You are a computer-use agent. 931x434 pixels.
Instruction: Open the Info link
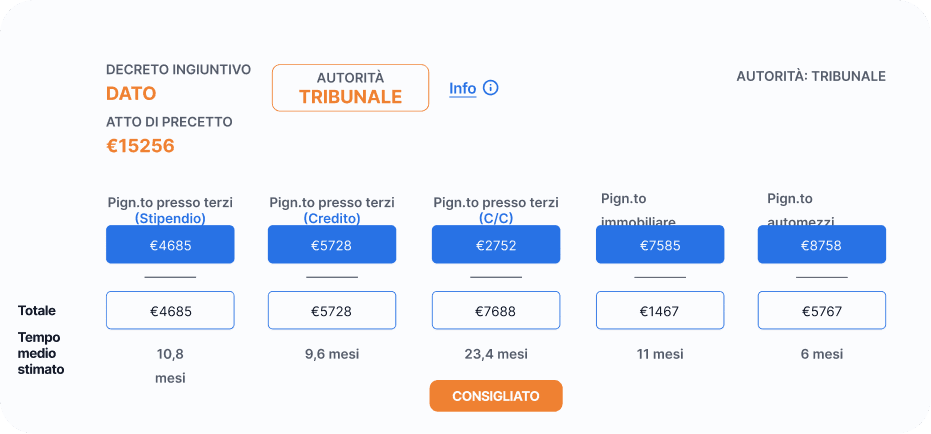click(463, 88)
